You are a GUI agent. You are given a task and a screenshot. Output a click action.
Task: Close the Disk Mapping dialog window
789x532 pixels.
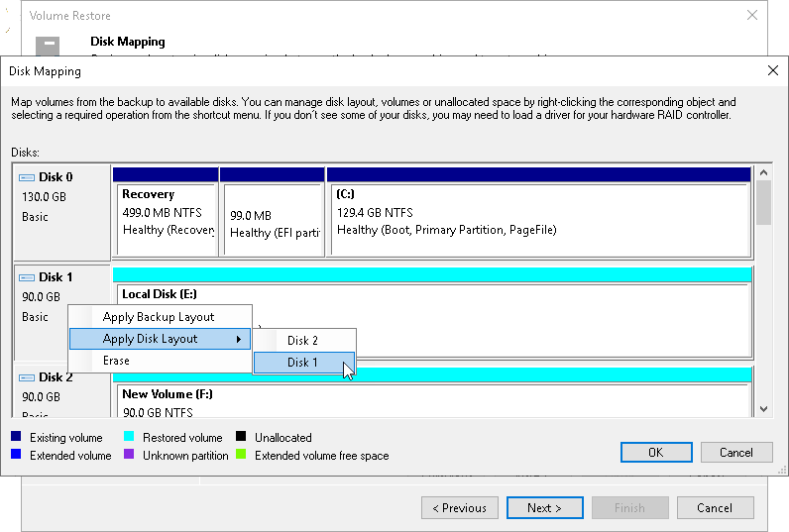(x=773, y=70)
